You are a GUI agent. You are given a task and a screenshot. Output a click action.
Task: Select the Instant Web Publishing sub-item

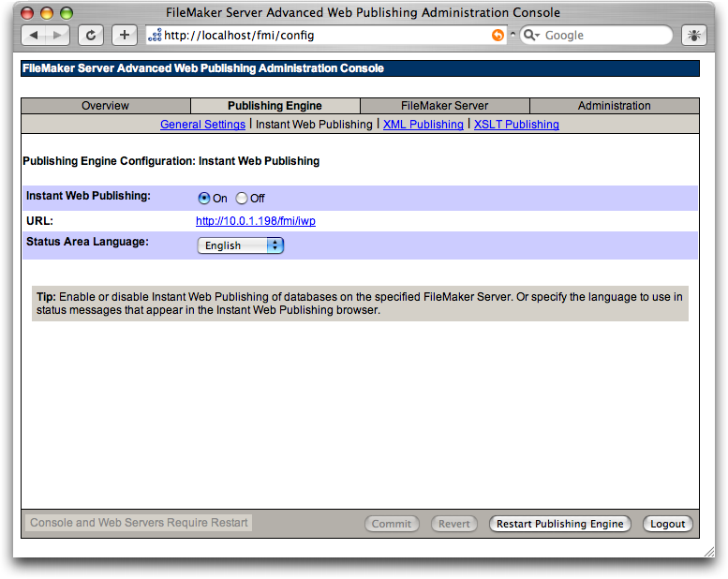point(314,125)
